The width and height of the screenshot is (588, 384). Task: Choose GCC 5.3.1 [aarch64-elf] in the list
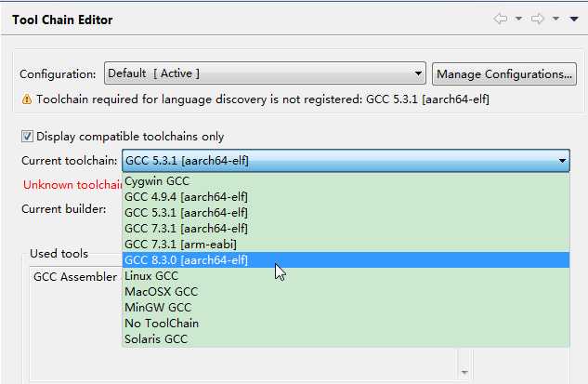point(346,213)
